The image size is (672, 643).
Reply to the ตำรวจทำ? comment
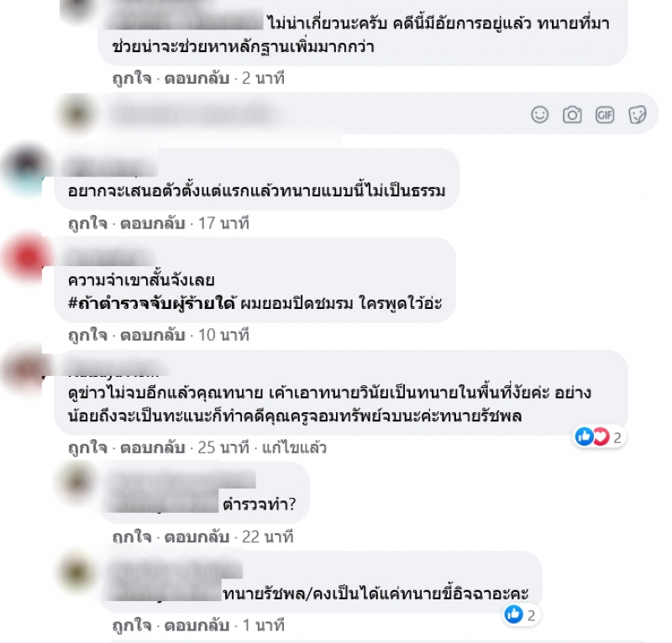197,536
